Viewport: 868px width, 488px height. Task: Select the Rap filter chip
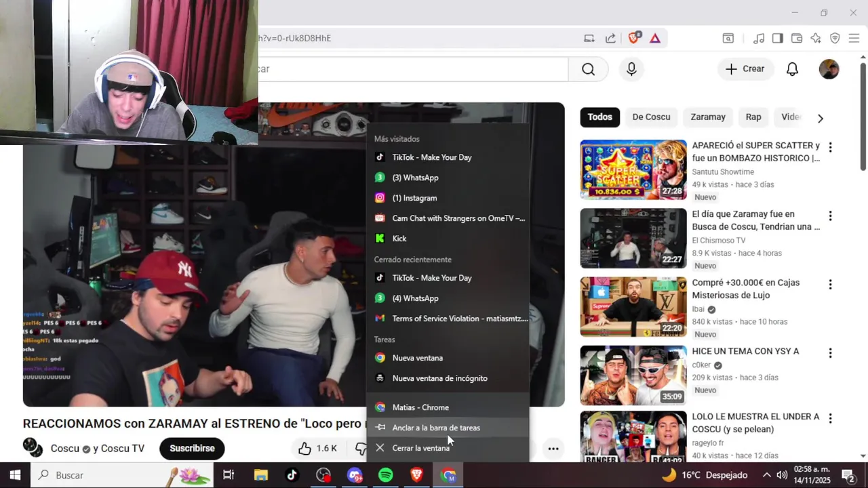pos(753,117)
